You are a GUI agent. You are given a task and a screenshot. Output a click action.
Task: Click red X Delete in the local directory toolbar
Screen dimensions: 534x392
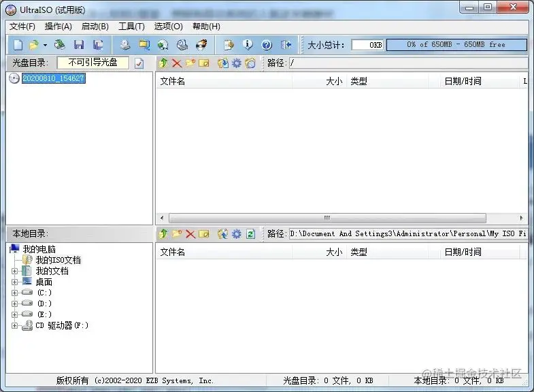tap(190, 233)
